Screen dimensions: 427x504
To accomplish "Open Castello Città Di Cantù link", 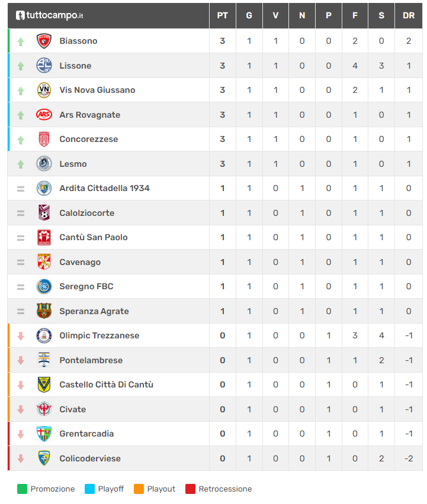I will 106,385.
